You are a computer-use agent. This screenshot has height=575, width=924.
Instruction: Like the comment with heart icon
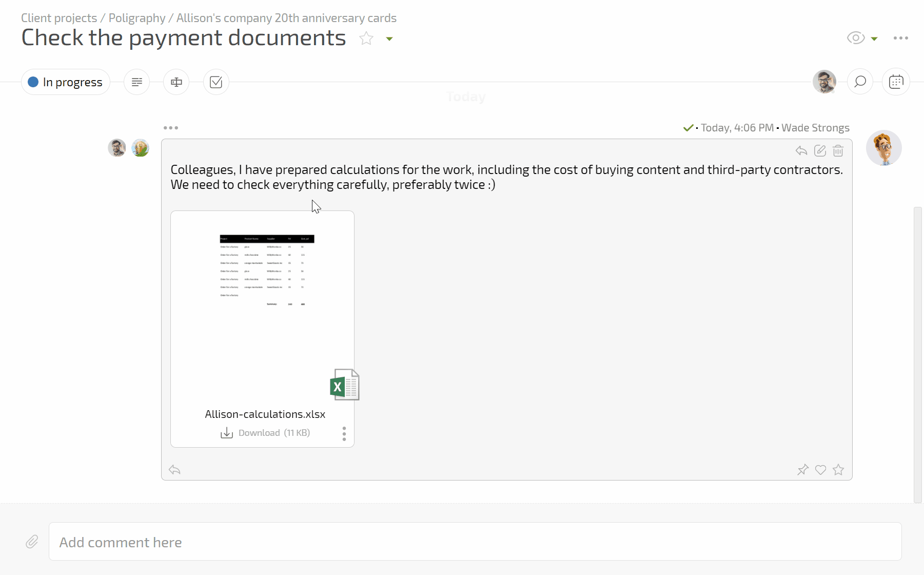[x=820, y=470]
